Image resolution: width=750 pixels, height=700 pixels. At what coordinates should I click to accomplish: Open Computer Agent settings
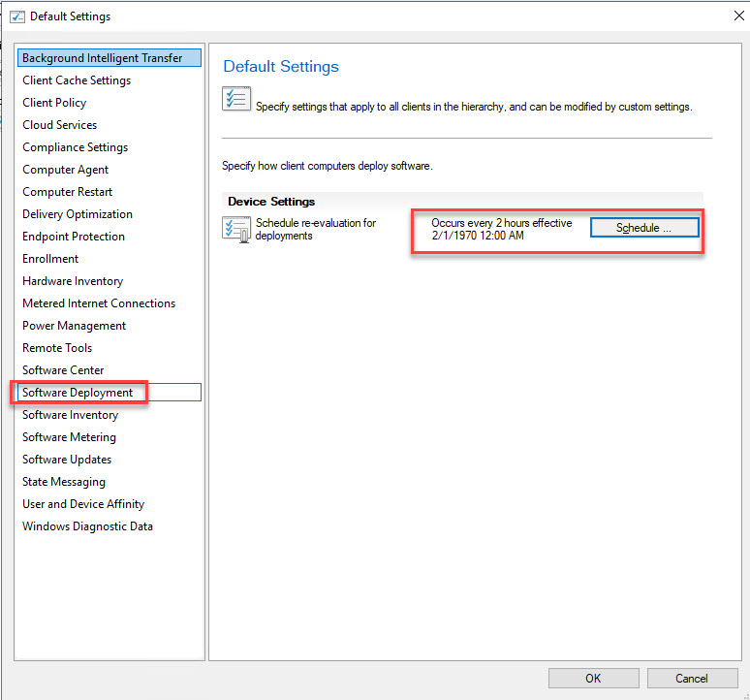pyautogui.click(x=65, y=170)
